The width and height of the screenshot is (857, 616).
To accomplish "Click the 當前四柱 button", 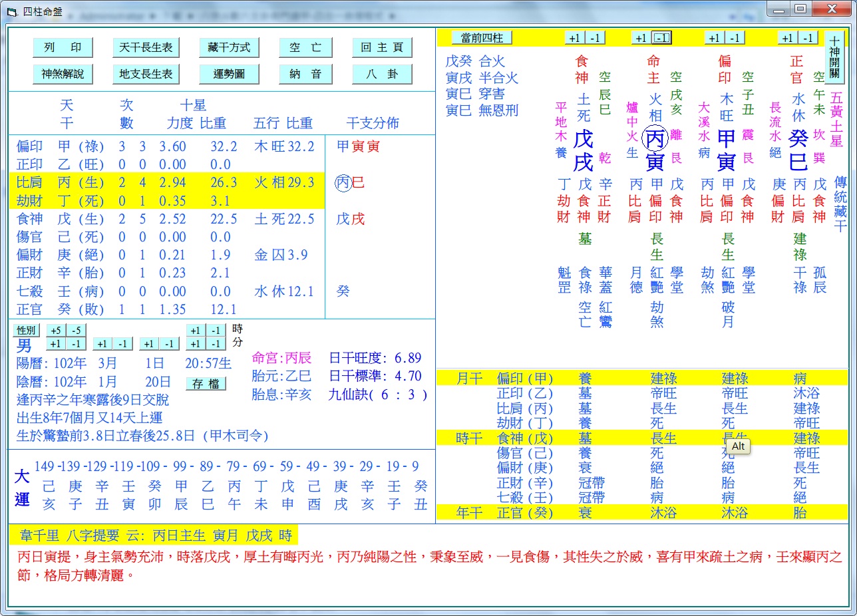I will 482,38.
